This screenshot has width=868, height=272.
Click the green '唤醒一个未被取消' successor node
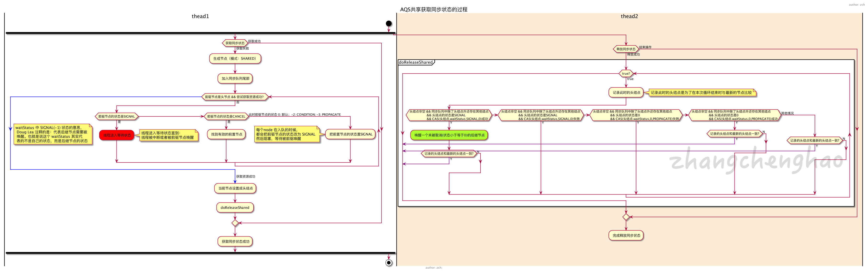449,135
